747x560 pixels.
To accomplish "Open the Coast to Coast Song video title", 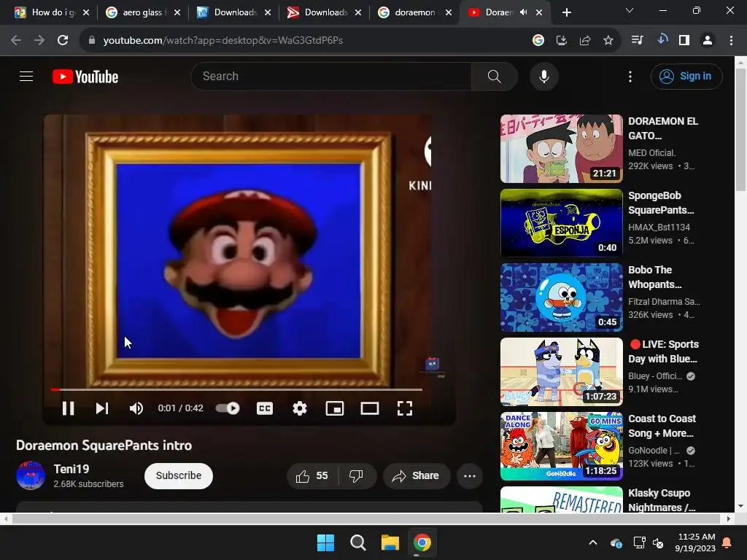I will tap(662, 426).
